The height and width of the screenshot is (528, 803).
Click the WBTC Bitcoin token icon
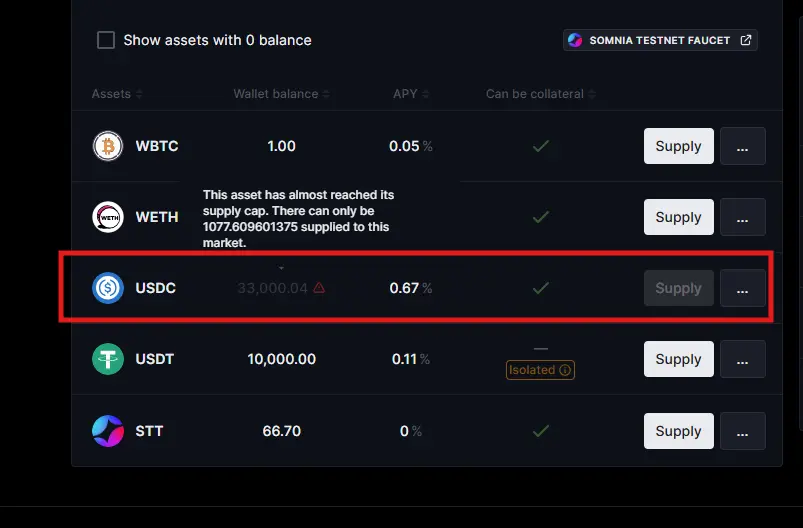tap(108, 146)
